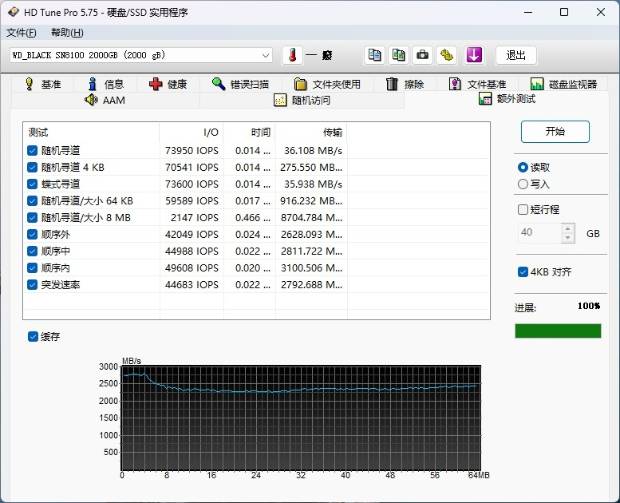
Task: Open the 擦除 erase tab
Action: (405, 84)
